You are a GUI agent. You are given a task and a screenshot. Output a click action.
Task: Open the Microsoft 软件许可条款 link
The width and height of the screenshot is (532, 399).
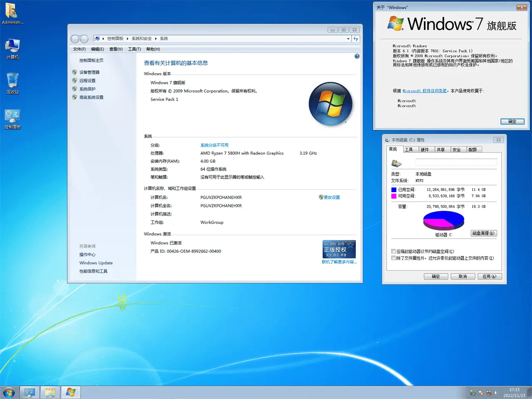[x=424, y=91]
